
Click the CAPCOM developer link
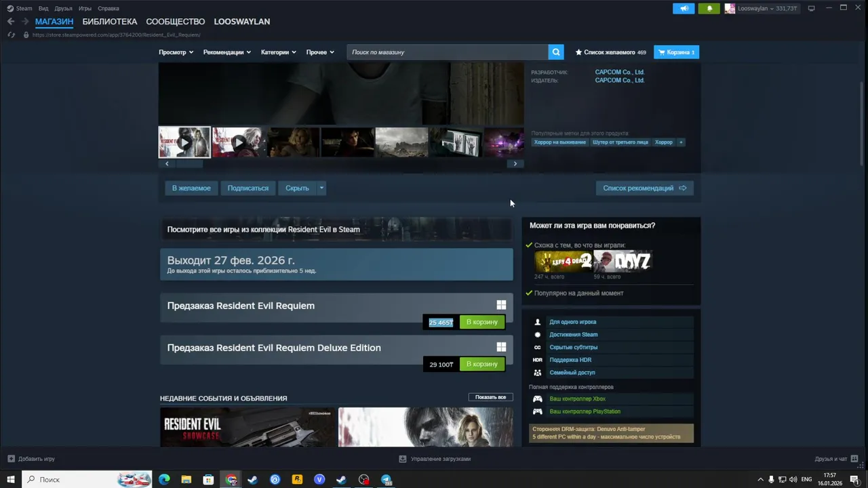pyautogui.click(x=620, y=72)
